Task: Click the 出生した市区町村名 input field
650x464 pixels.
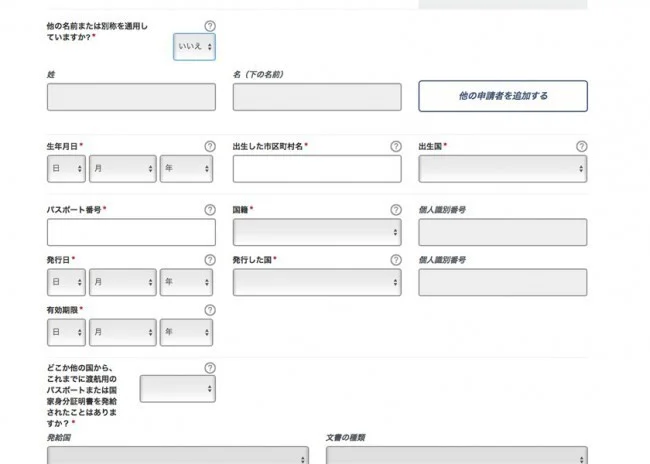Action: pyautogui.click(x=317, y=169)
